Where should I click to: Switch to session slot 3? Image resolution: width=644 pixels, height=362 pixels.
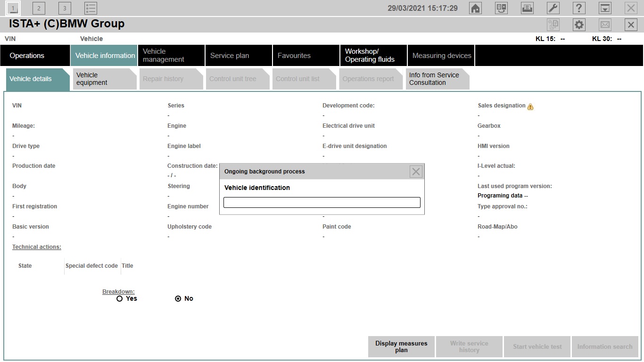[x=65, y=8]
